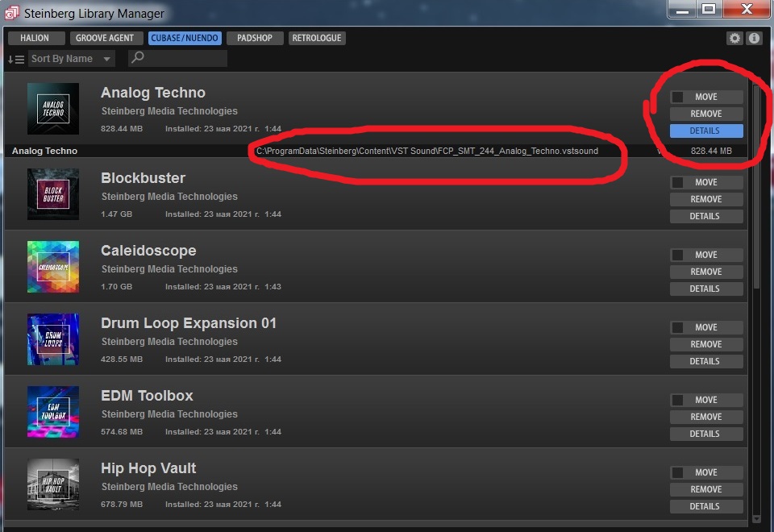The width and height of the screenshot is (774, 532).
Task: Click the 1.47 GB size under Blockbuster
Action: [116, 214]
